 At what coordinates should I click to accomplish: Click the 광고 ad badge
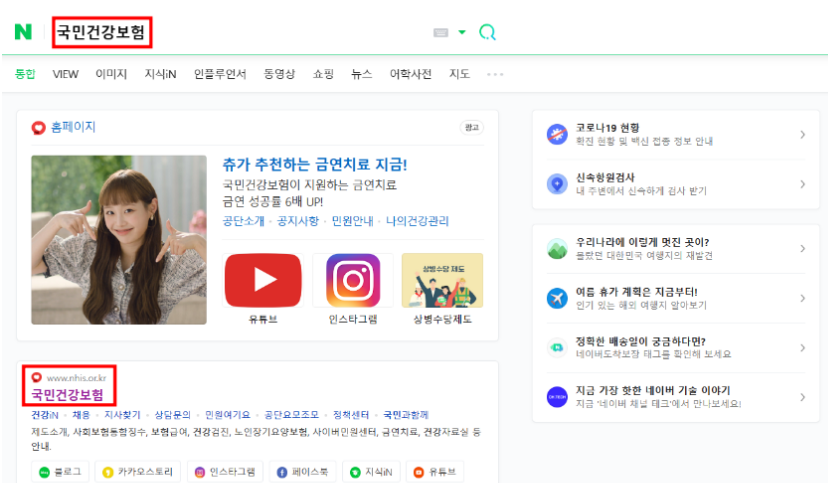point(472,128)
